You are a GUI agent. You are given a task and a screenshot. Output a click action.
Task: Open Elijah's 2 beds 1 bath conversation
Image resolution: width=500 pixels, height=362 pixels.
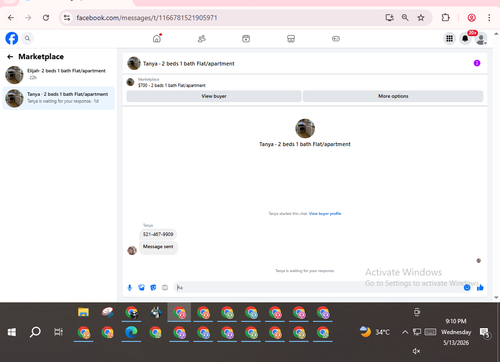pos(59,74)
